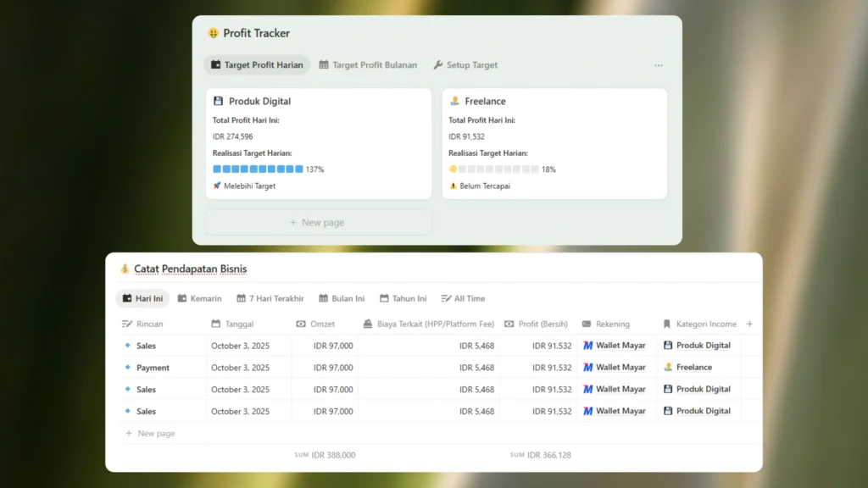The height and width of the screenshot is (488, 868).
Task: Click the Freelance category tag in Payment row
Action: point(693,368)
